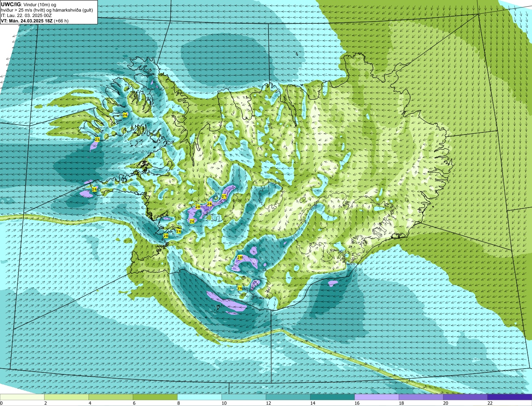Click the "20" tick label on the color scale
Viewport: 532px width, 406px height.
(446, 403)
